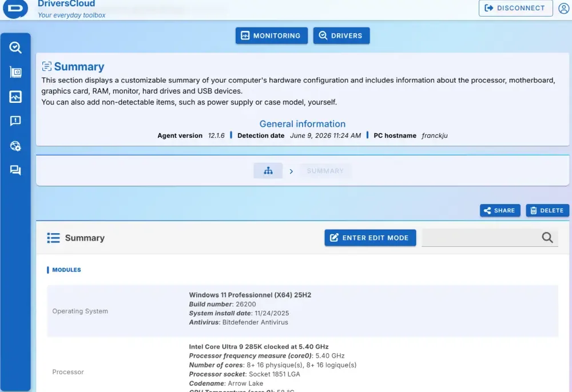The width and height of the screenshot is (572, 392).
Task: Click the Summary title document icon
Action: pos(47,66)
